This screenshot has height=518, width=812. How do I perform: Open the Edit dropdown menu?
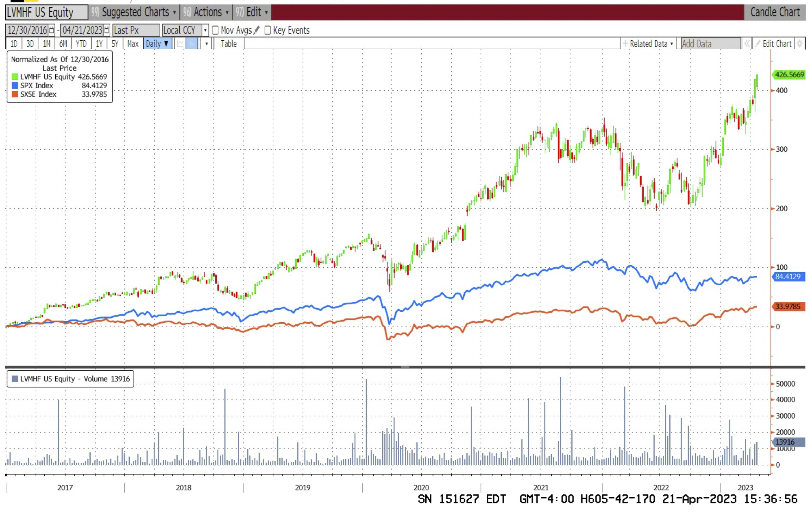pos(253,12)
